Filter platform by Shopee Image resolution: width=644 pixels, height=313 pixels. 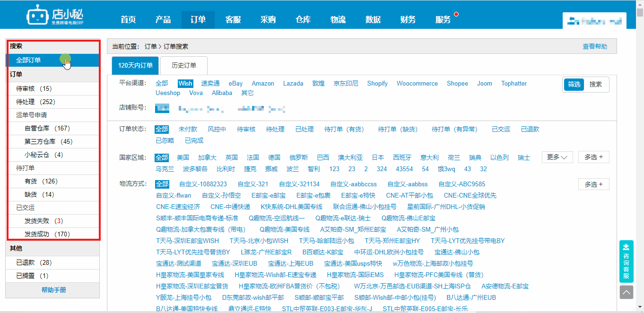tap(457, 83)
